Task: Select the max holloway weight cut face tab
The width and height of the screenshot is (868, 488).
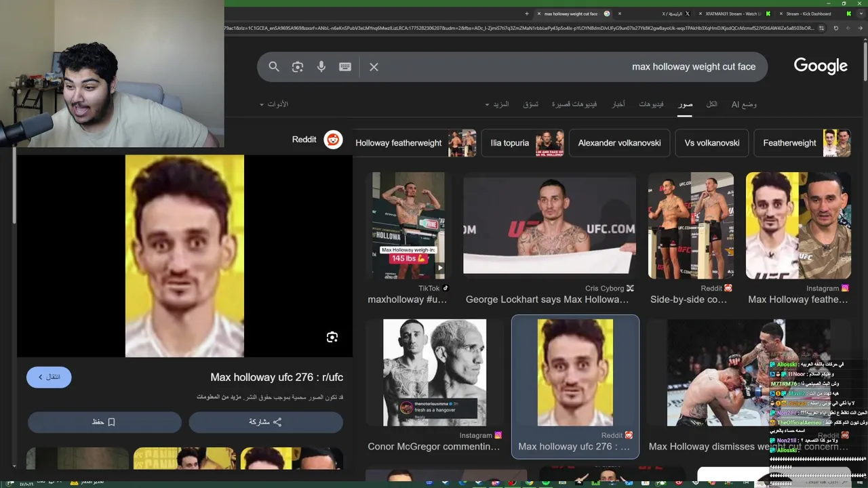Action: point(573,14)
